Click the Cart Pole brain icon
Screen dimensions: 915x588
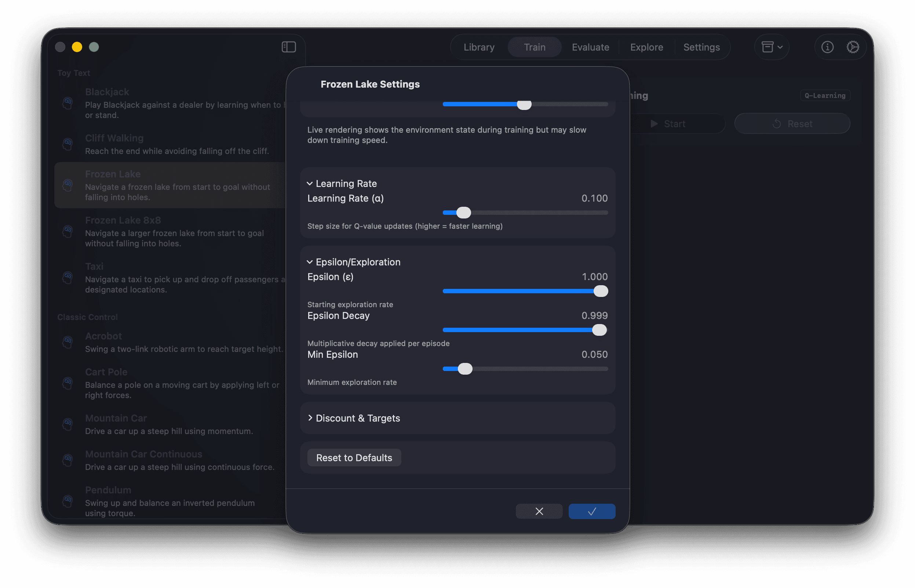(x=68, y=383)
